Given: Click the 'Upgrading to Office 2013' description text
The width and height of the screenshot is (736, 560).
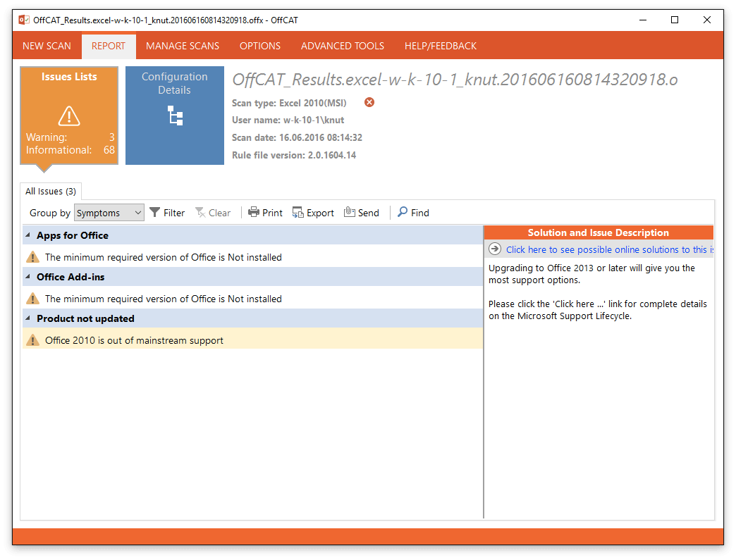Looking at the screenshot, I should [591, 274].
